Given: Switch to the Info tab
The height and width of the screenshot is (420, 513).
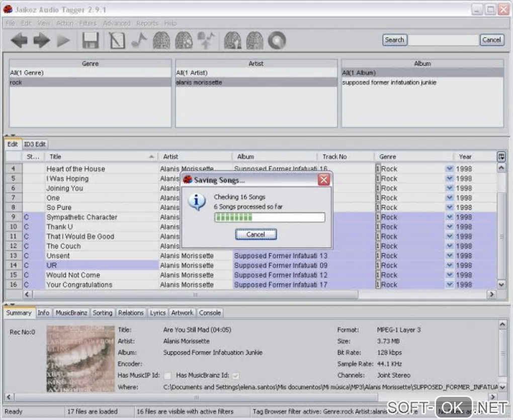Looking at the screenshot, I should 43,313.
